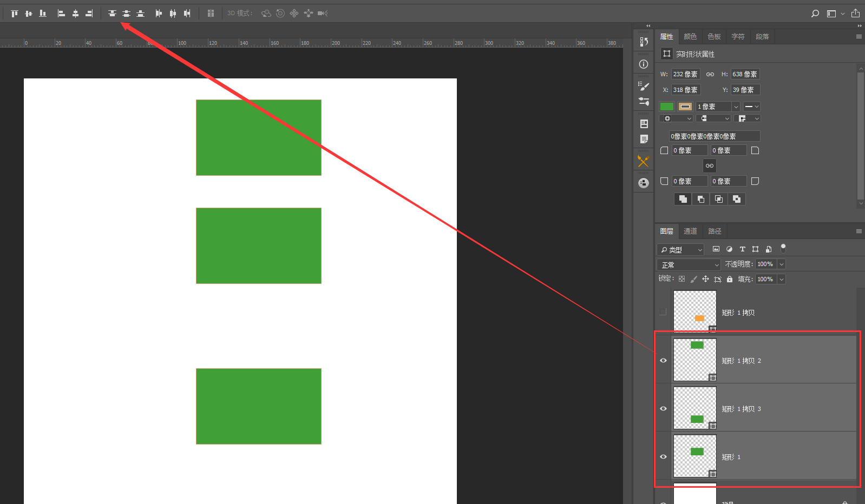This screenshot has height=504, width=865.
Task: Filter layers by smart objects icon
Action: pyautogui.click(x=769, y=249)
